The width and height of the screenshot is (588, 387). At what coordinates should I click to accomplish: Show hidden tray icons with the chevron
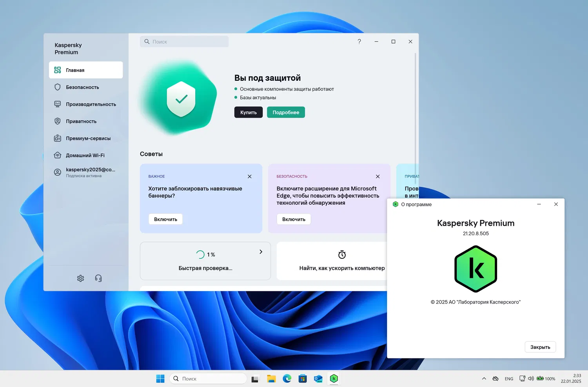click(x=484, y=378)
